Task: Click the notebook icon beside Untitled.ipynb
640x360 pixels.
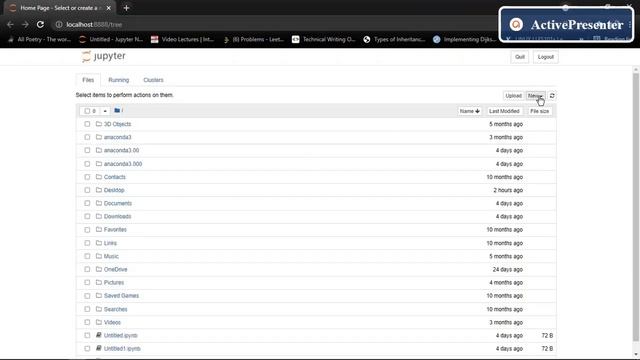Action: tap(99, 335)
